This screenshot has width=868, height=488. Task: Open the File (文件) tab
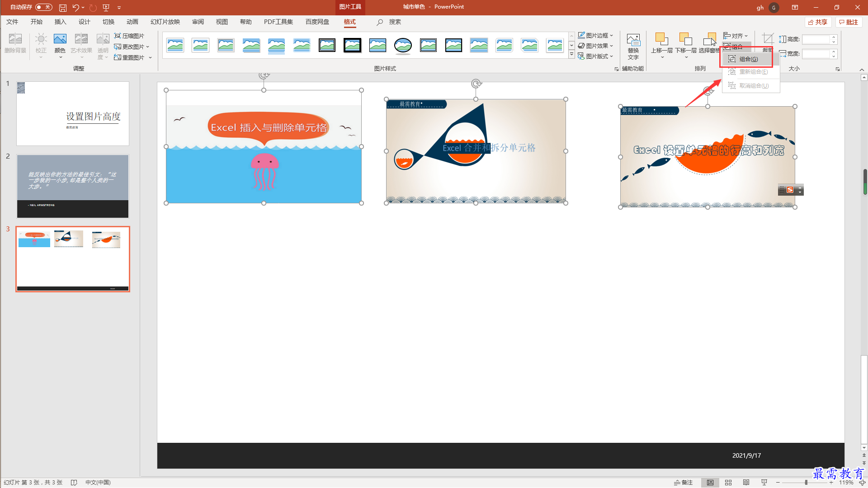click(12, 22)
